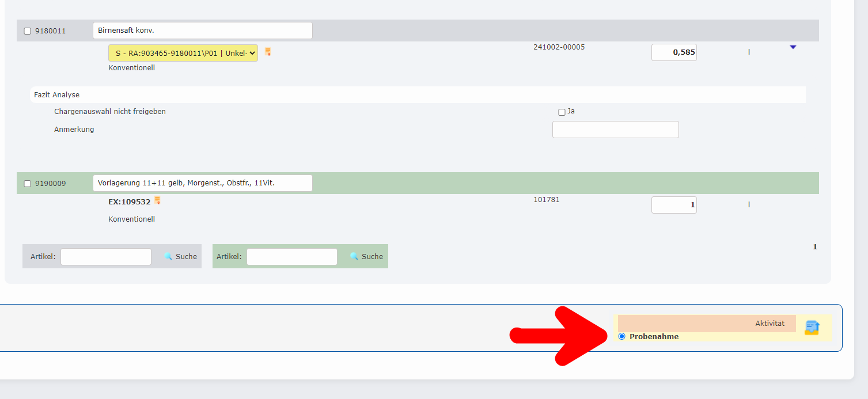868x399 pixels.
Task: Click the Vorlagerung 11+11 gelb name field
Action: pyautogui.click(x=202, y=183)
